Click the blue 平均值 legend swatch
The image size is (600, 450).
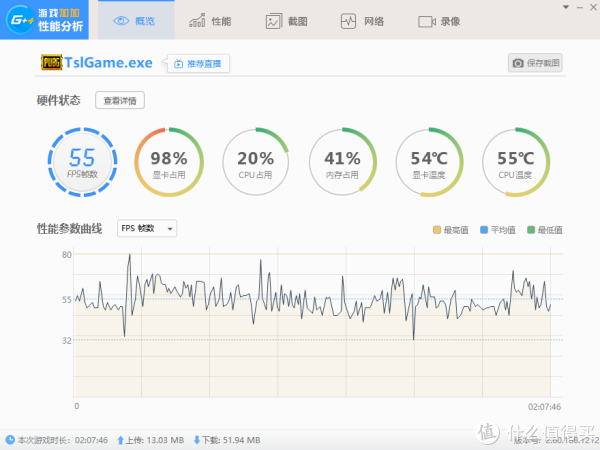484,230
